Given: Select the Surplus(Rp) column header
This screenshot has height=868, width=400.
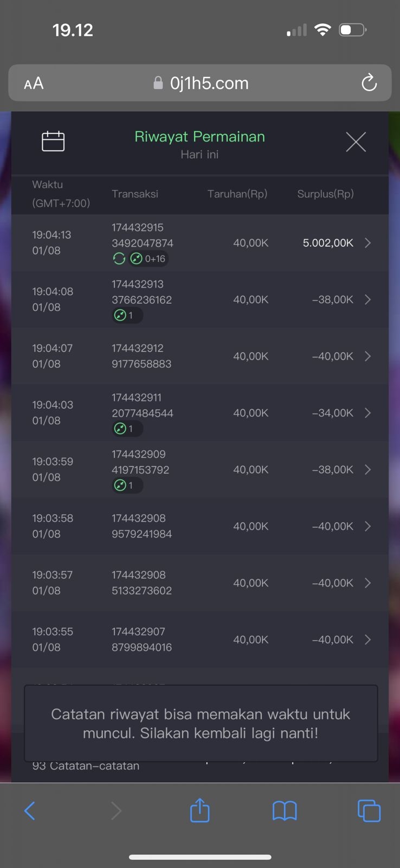Looking at the screenshot, I should [x=325, y=194].
